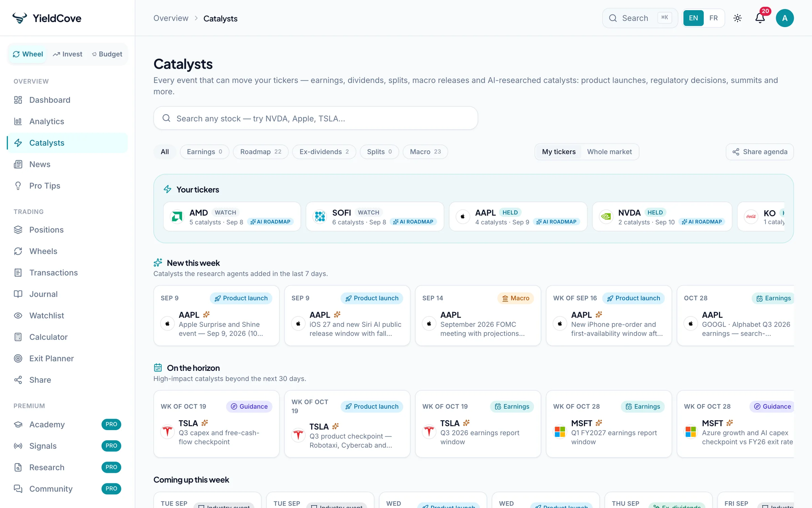Open Community premium section
This screenshot has width=812, height=508.
click(x=67, y=489)
